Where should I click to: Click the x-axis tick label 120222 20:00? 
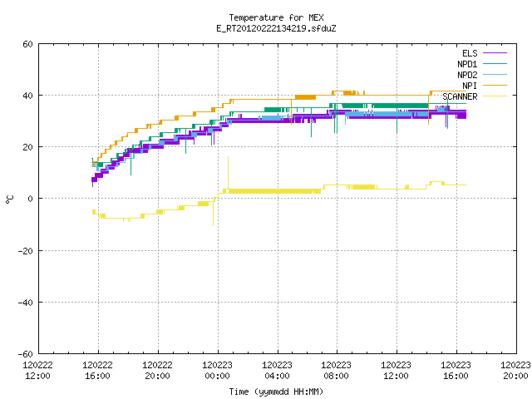tap(157, 371)
